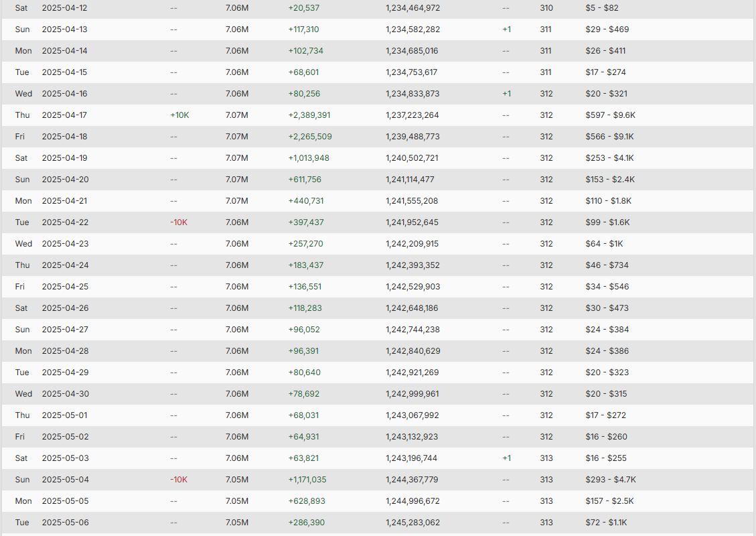
Task: Select the +118,283 views value
Action: 305,308
